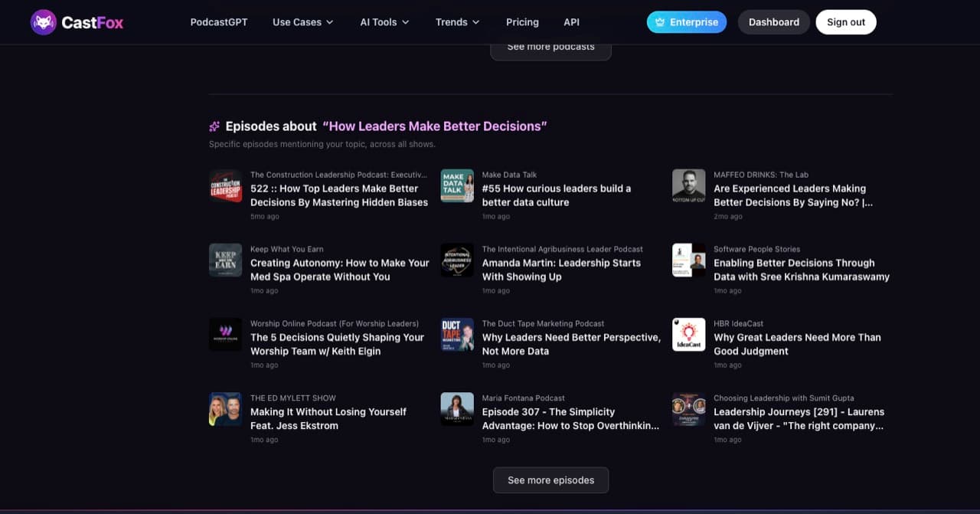The height and width of the screenshot is (514, 980).
Task: Click the crown icon in Enterprise button
Action: 660,22
